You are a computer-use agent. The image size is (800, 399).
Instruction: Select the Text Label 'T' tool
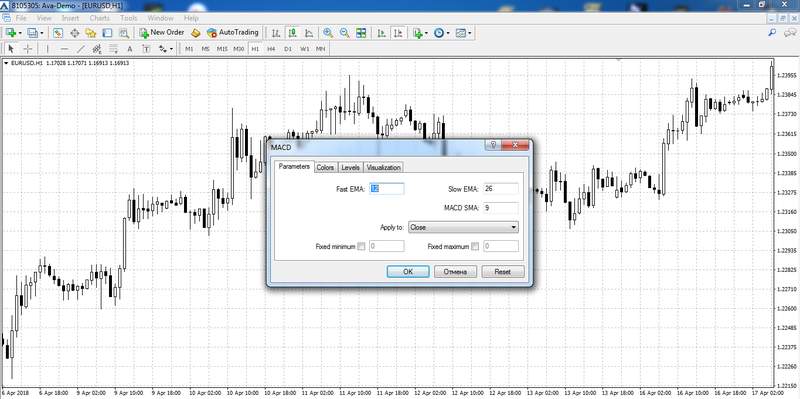[146, 49]
